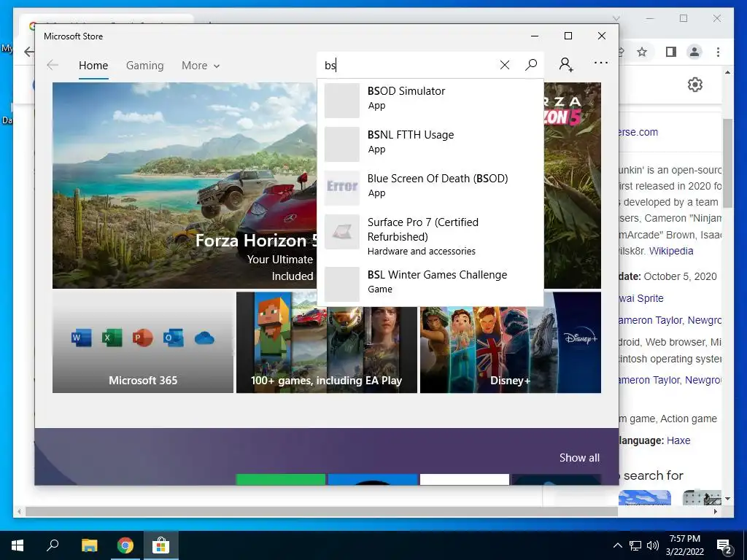Open Chrome tab search chevron
Screen dimensions: 747x560
pyautogui.click(x=616, y=18)
